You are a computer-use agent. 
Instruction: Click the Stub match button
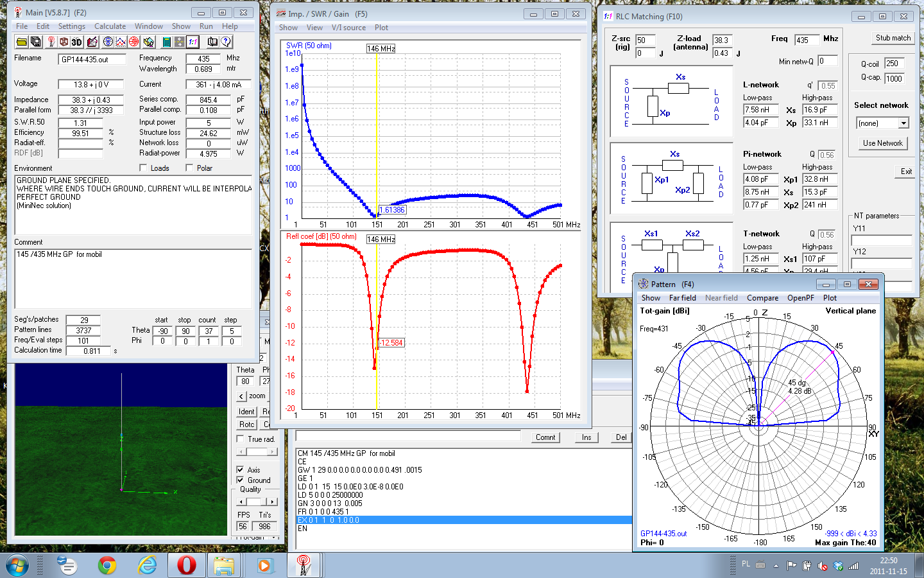893,38
